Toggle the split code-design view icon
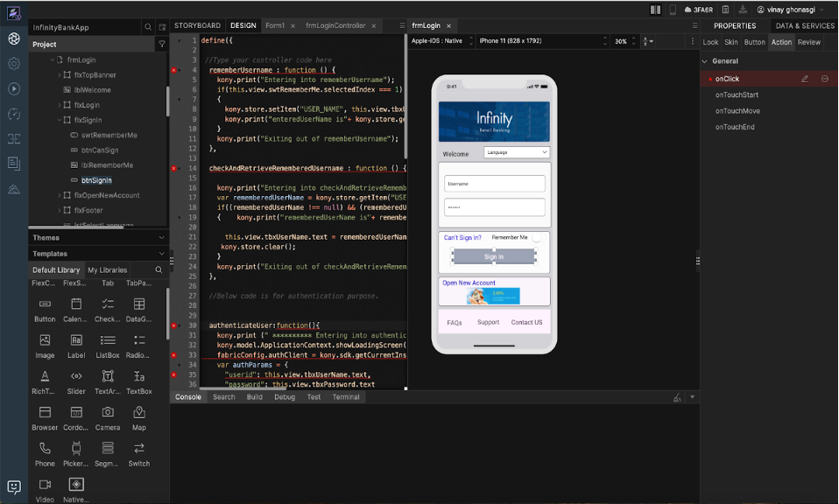The image size is (839, 504). [x=656, y=10]
